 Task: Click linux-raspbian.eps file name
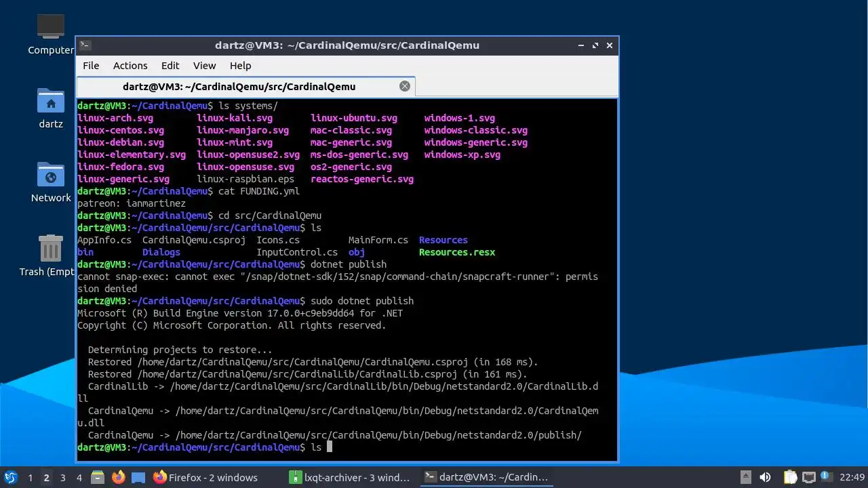[245, 179]
